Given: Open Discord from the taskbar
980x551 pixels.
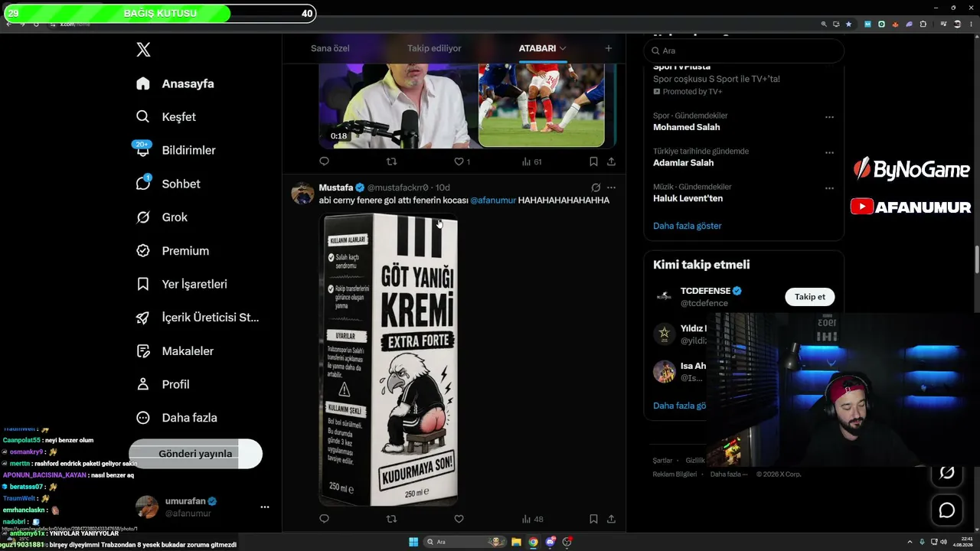Looking at the screenshot, I should tap(550, 542).
